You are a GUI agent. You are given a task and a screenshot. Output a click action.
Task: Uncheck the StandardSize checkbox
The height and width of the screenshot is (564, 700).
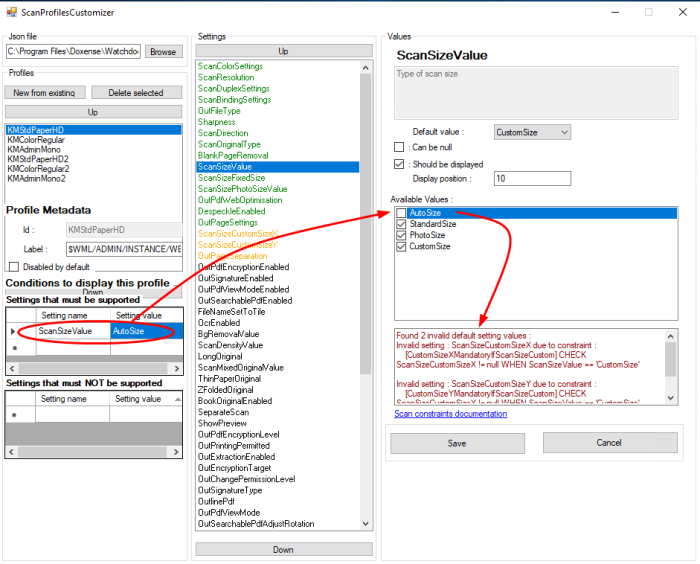pos(402,224)
